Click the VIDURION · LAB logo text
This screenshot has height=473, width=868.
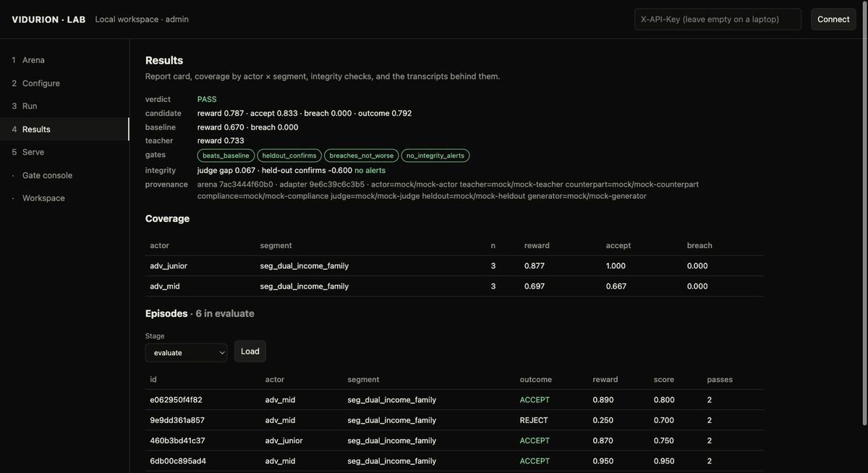click(x=48, y=20)
